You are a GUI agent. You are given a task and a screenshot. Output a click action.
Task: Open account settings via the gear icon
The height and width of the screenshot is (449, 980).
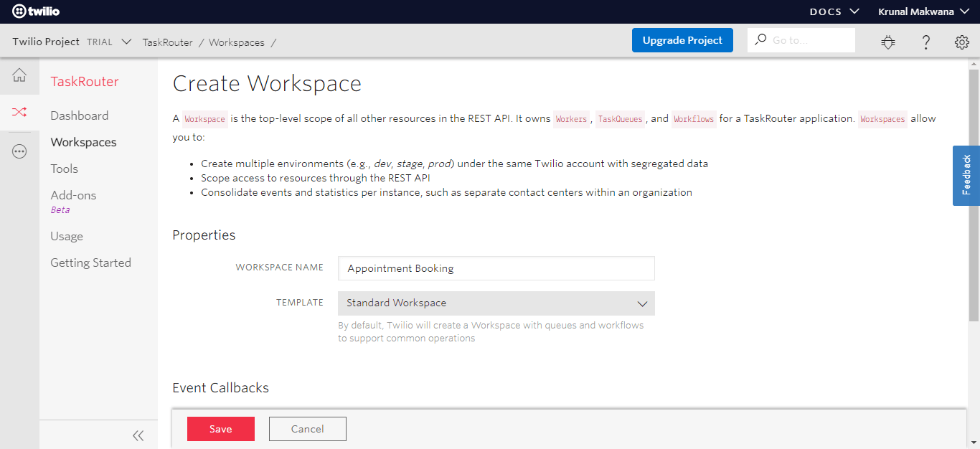[961, 42]
